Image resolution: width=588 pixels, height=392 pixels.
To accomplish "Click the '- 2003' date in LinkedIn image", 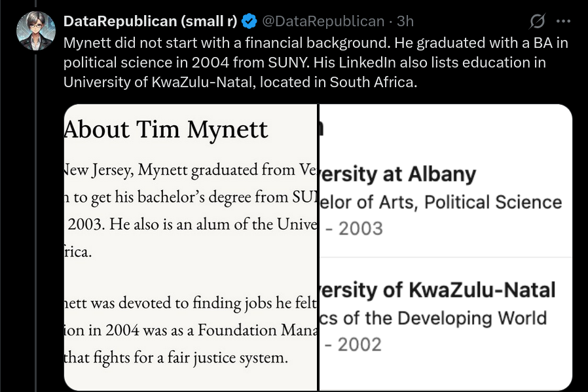I will pos(354,229).
